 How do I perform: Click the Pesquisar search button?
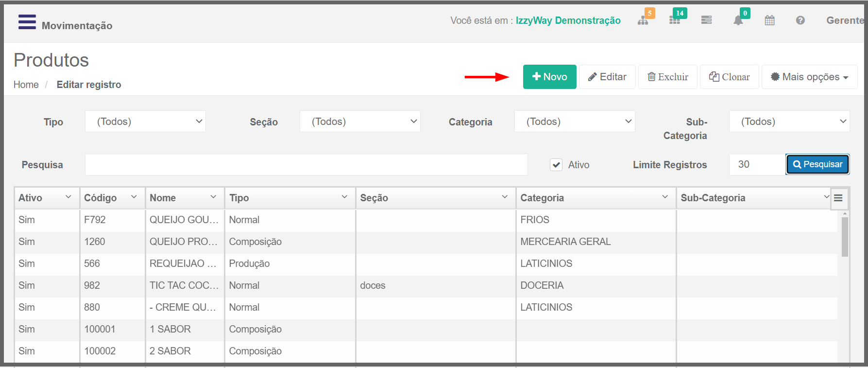(818, 164)
